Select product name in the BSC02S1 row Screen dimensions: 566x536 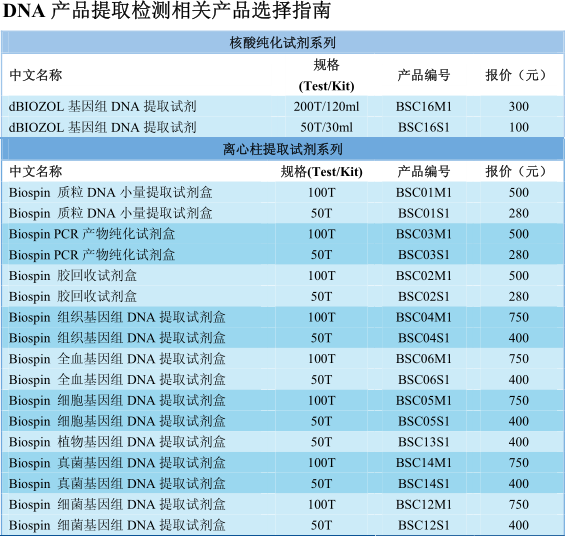point(73,296)
